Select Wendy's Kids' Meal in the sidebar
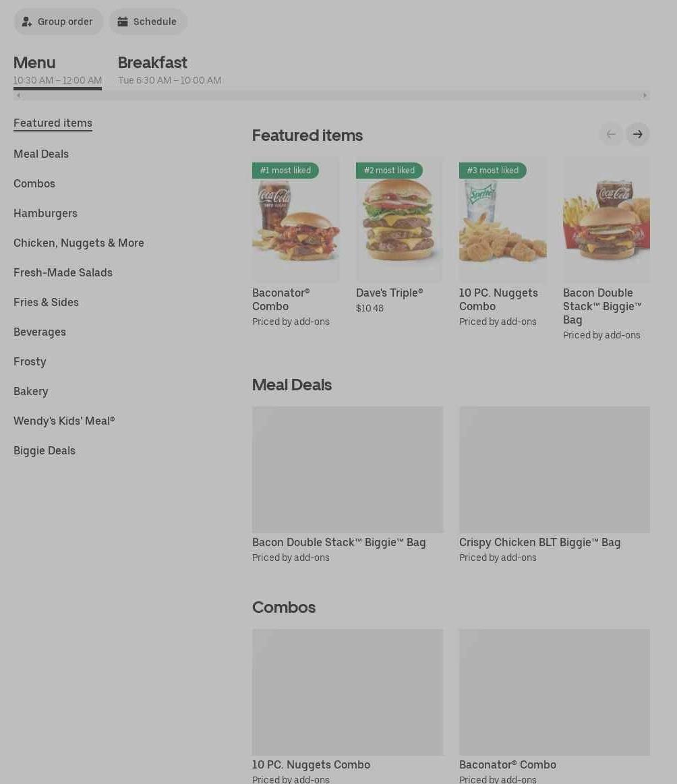 point(64,421)
